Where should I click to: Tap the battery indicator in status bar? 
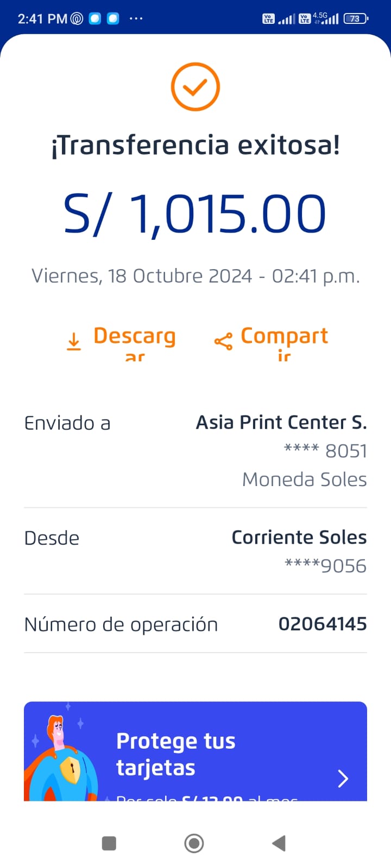[356, 18]
